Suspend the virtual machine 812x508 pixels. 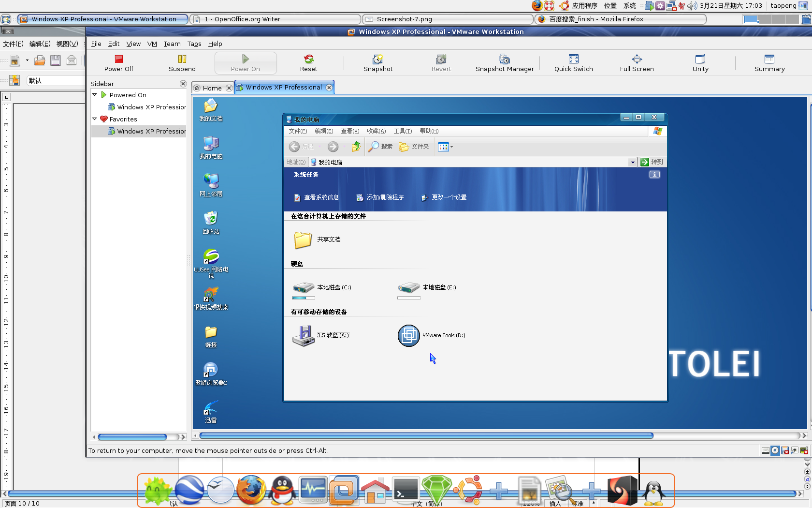point(182,63)
